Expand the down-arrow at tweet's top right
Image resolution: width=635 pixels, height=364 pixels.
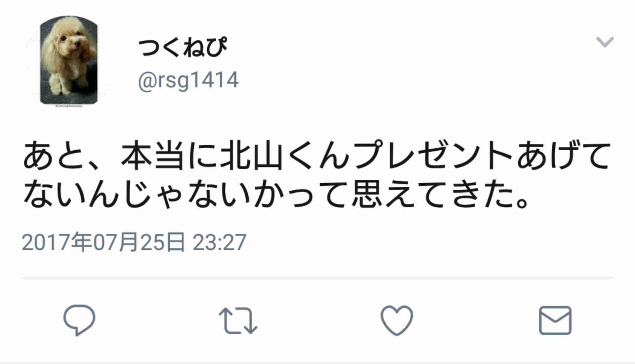point(605,42)
